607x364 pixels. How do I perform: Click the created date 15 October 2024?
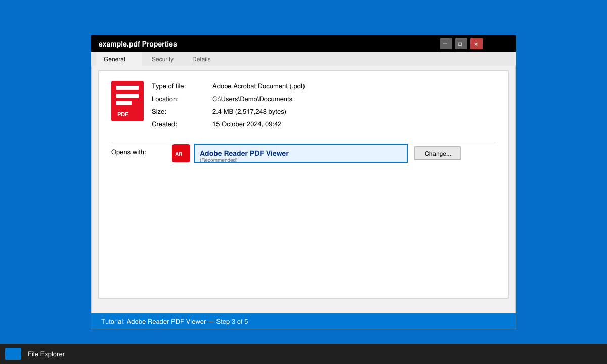point(247,124)
